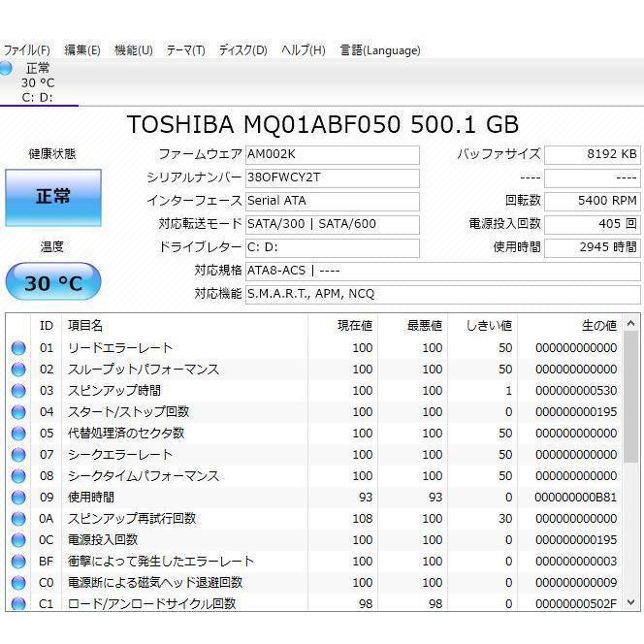Select the スタート/ストップ回数 row name

tap(128, 412)
